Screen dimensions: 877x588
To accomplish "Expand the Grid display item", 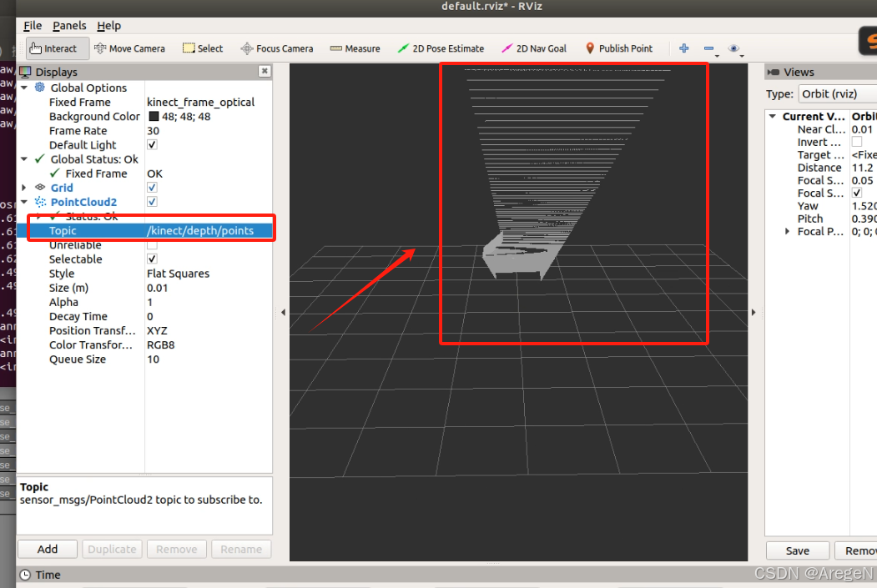I will click(x=24, y=188).
